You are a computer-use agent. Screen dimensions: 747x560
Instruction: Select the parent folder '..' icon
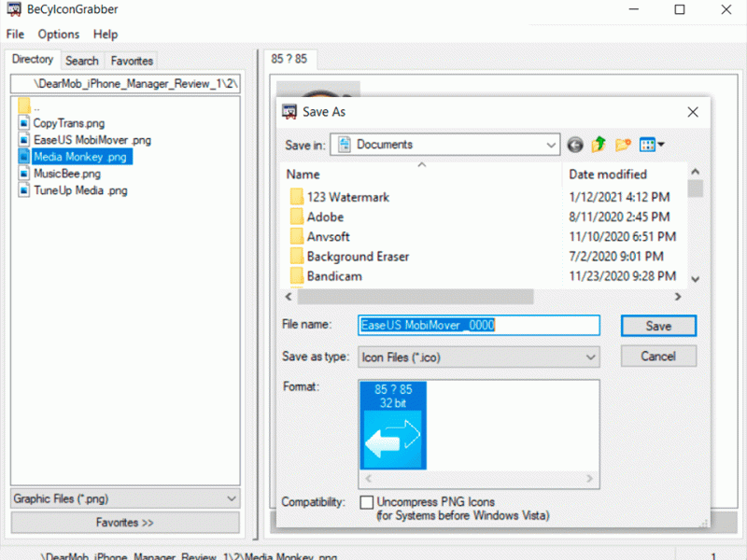pyautogui.click(x=24, y=105)
